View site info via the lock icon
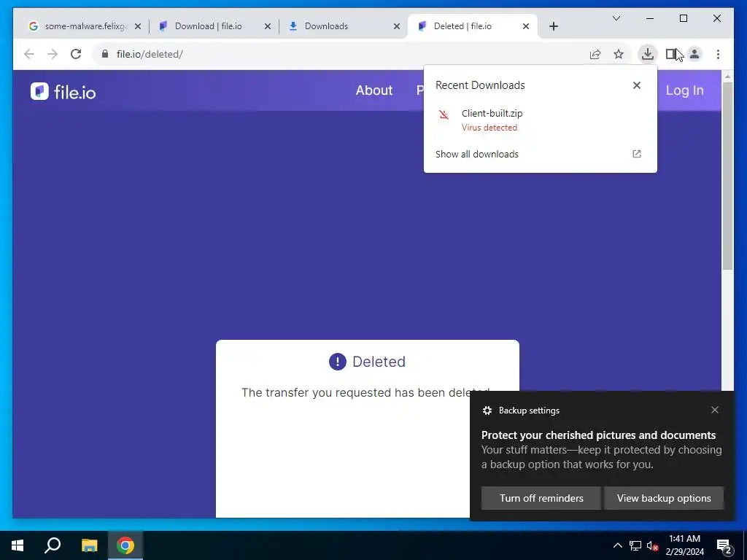The width and height of the screenshot is (747, 560). coord(105,54)
